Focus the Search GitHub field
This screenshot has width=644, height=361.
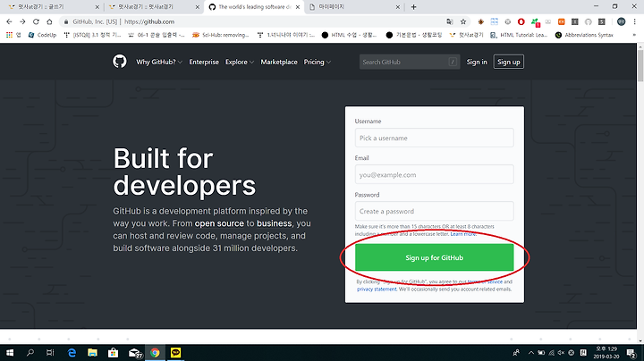(x=410, y=62)
